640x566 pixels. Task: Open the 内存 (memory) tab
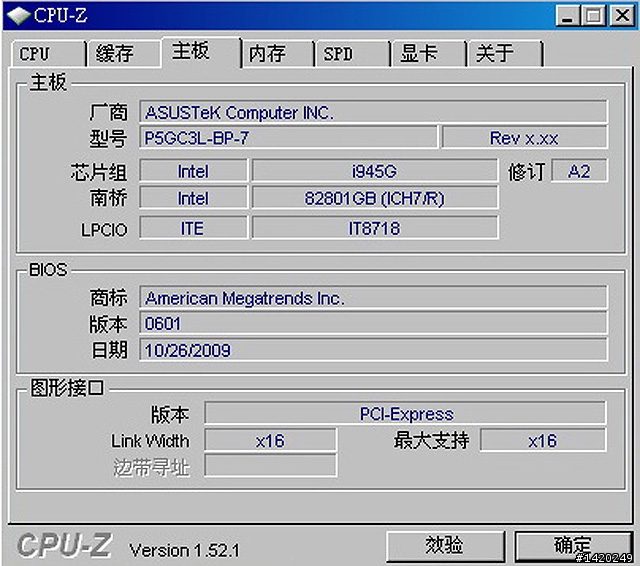point(278,54)
